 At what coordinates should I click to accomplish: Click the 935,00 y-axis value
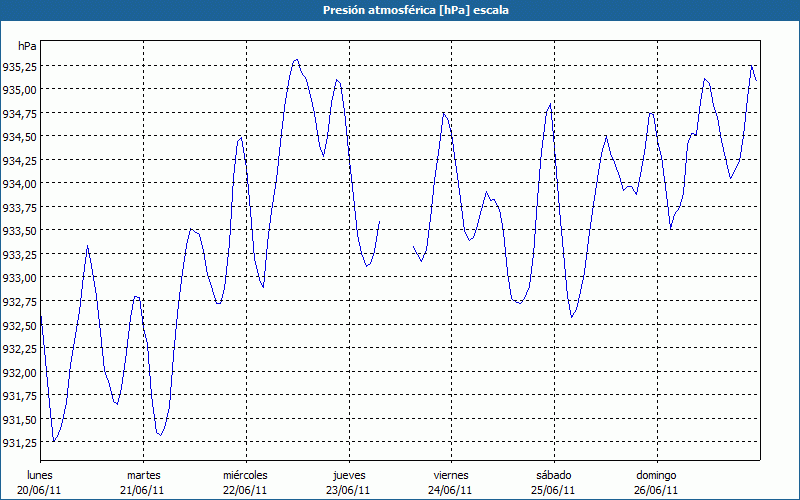pyautogui.click(x=20, y=90)
